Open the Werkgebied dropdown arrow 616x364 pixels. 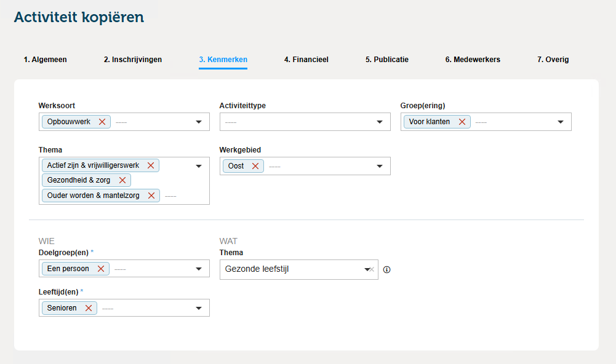coord(380,166)
